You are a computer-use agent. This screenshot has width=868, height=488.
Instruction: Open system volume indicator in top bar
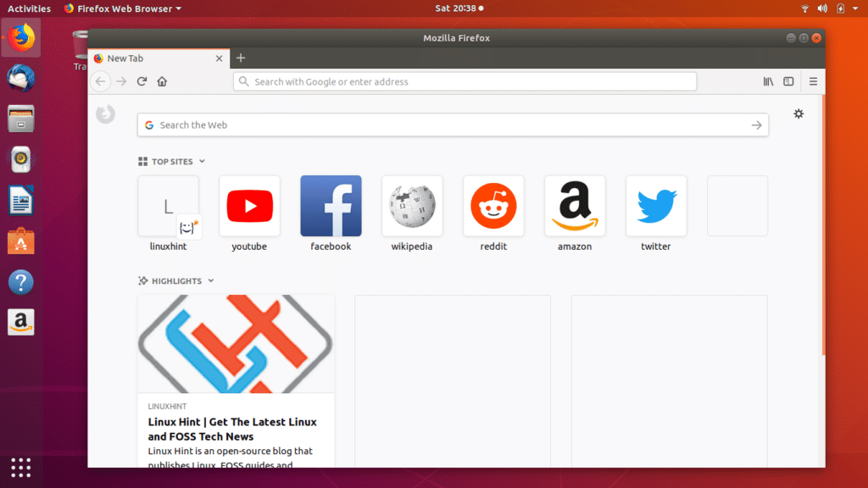pos(822,8)
